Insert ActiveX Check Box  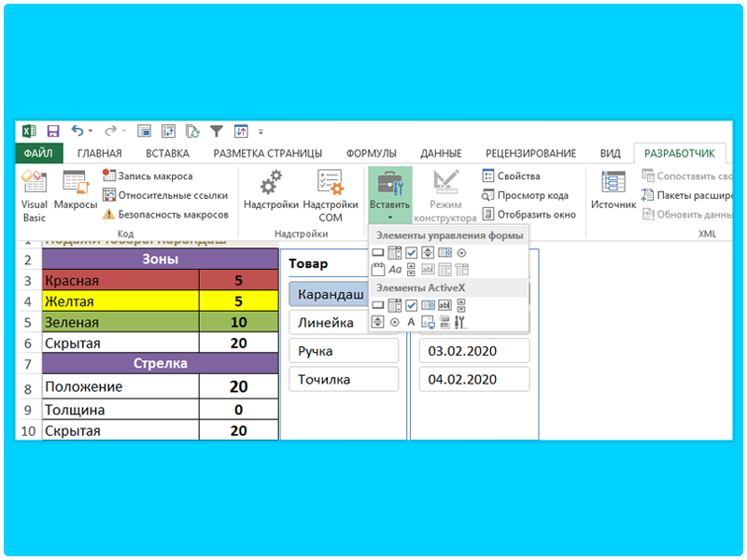point(411,305)
